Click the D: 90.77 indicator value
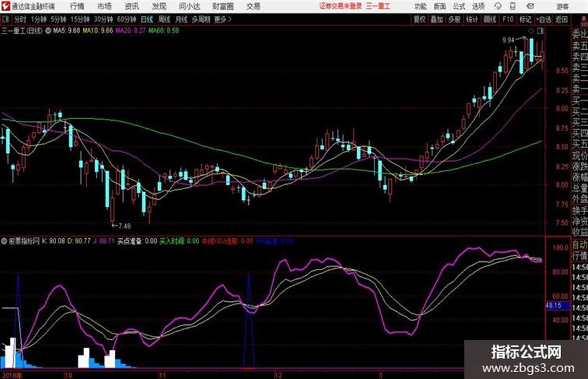 [79, 241]
